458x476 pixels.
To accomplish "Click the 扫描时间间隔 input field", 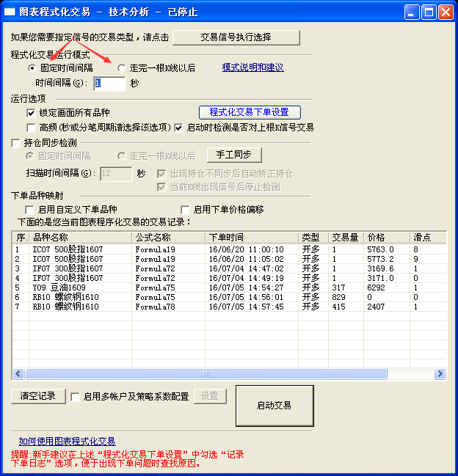I will (116, 174).
